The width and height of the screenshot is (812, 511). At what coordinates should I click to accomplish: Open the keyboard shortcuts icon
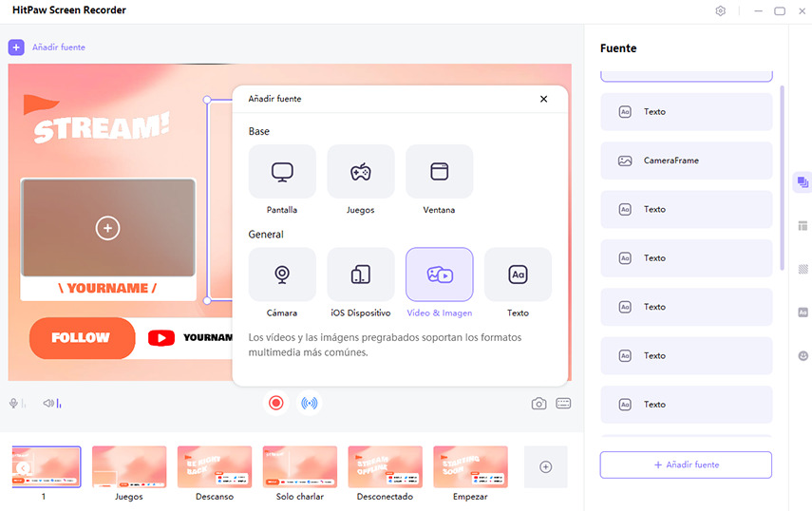click(x=563, y=404)
